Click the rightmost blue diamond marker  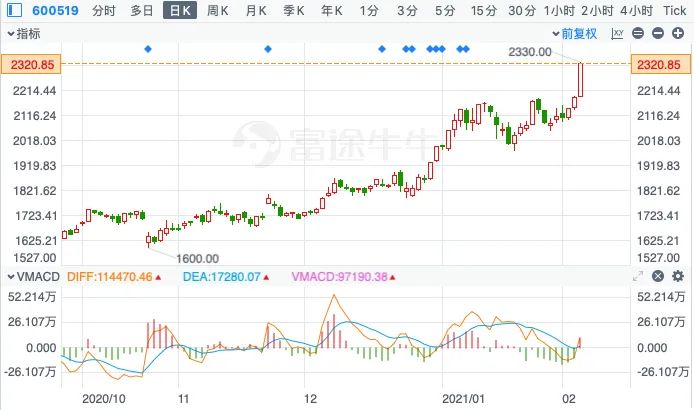tap(466, 49)
